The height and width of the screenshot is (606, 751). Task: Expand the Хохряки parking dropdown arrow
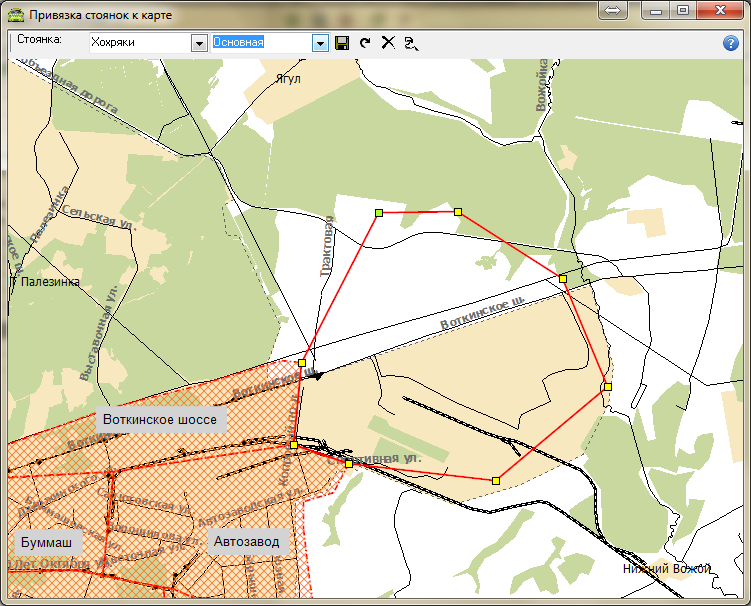tap(198, 43)
